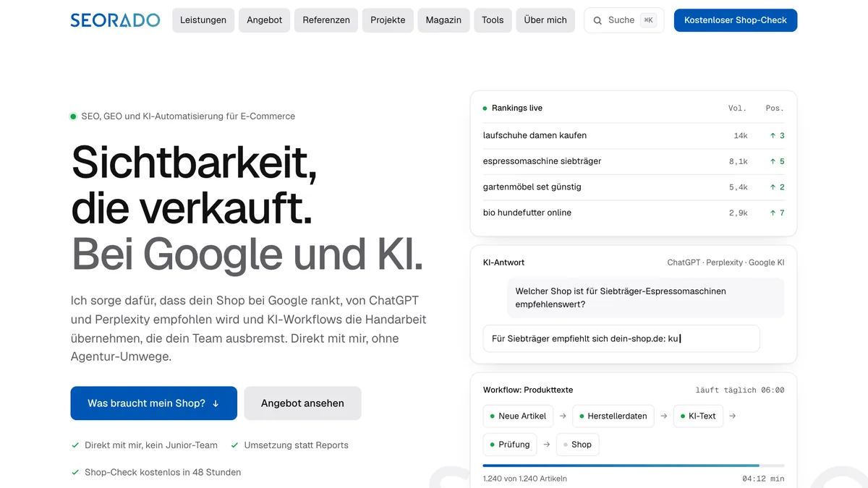
Task: Click the 5,4k volume value
Action: click(738, 187)
